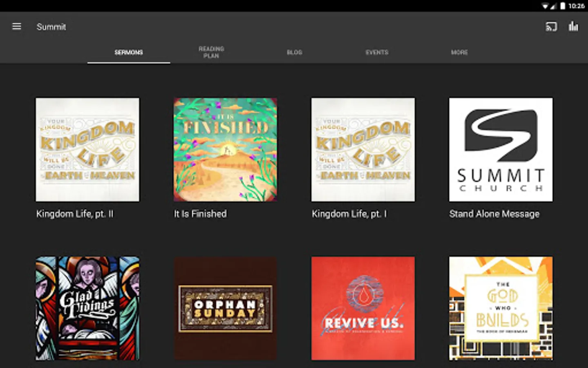Switch to the Sermons tab
588x368 pixels.
coord(129,52)
